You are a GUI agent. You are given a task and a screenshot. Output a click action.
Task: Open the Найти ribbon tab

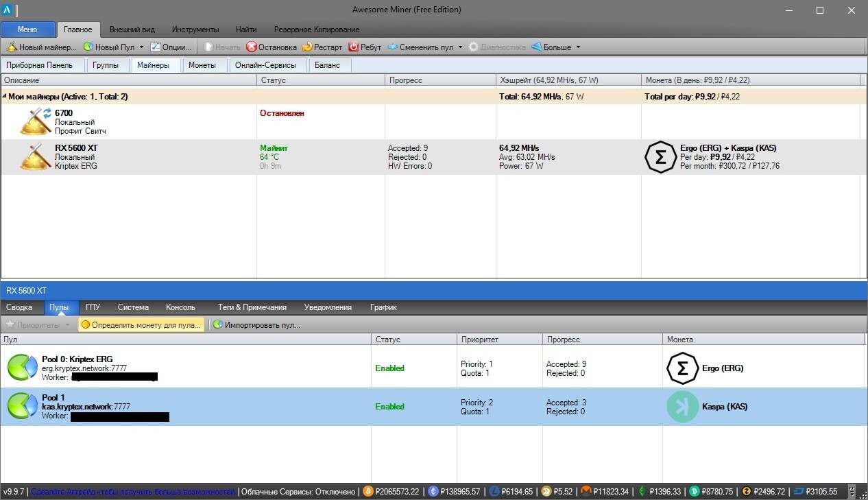(246, 29)
